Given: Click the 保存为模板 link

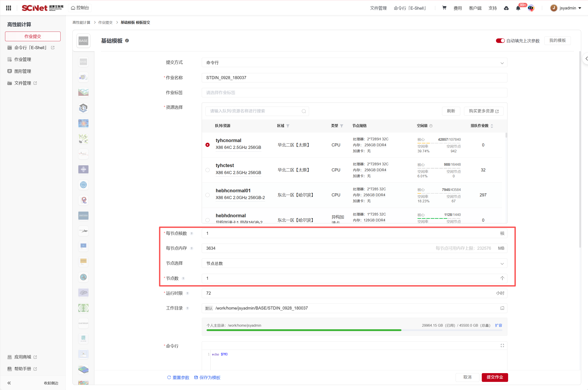Looking at the screenshot, I should (x=207, y=378).
